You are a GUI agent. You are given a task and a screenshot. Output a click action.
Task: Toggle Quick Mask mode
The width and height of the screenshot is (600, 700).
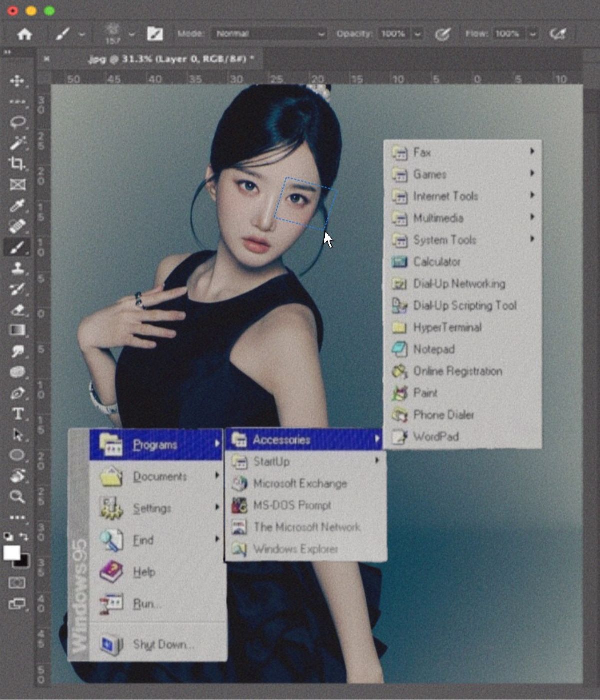(x=17, y=583)
